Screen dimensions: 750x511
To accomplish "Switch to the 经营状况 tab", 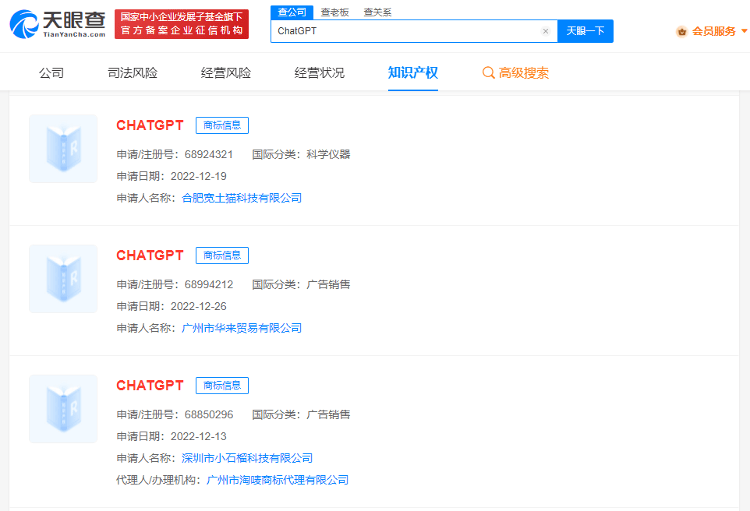I will coord(319,73).
